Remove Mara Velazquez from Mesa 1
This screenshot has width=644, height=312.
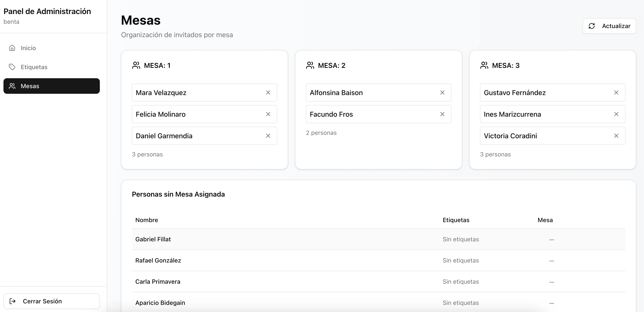[x=268, y=92]
